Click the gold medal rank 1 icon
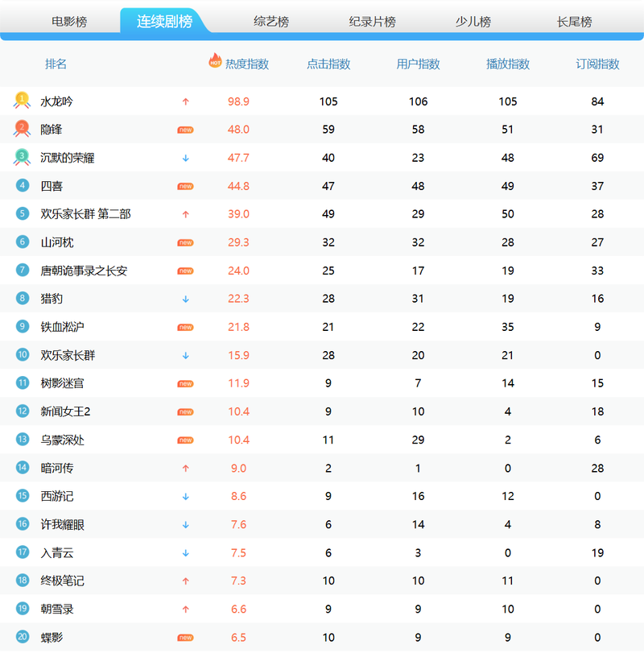The height and width of the screenshot is (653, 644). pos(22,101)
